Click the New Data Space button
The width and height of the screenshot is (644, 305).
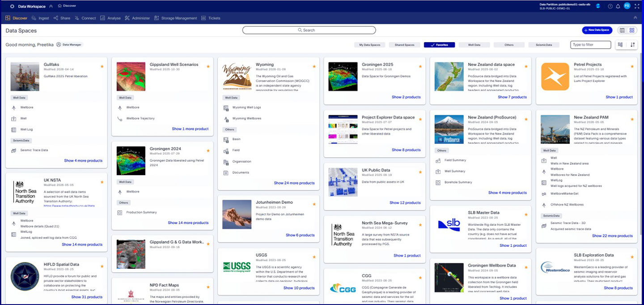pyautogui.click(x=597, y=30)
